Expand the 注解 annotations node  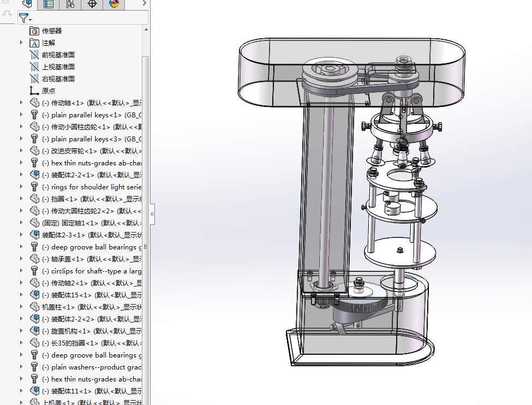point(21,43)
